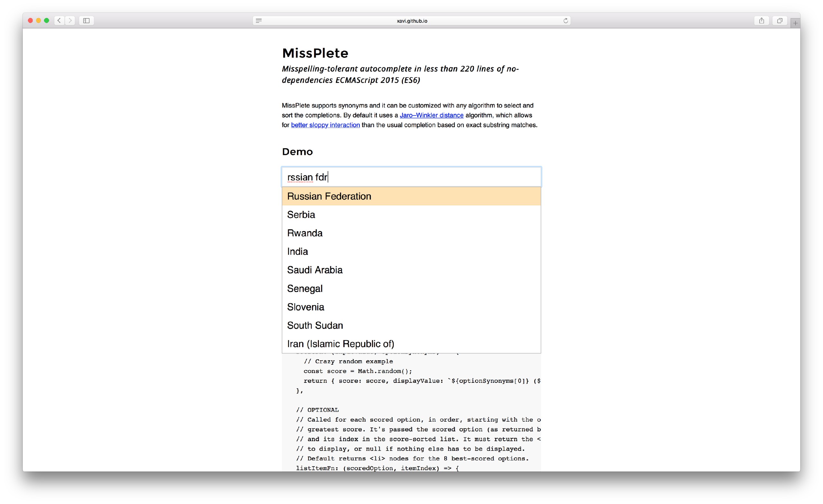The height and width of the screenshot is (504, 823).
Task: Go back with Safari's back arrow
Action: (59, 21)
